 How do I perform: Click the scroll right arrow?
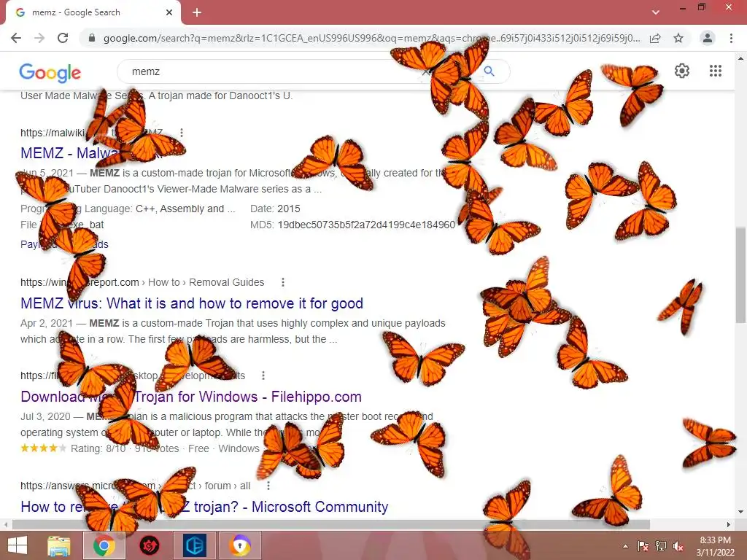click(729, 524)
